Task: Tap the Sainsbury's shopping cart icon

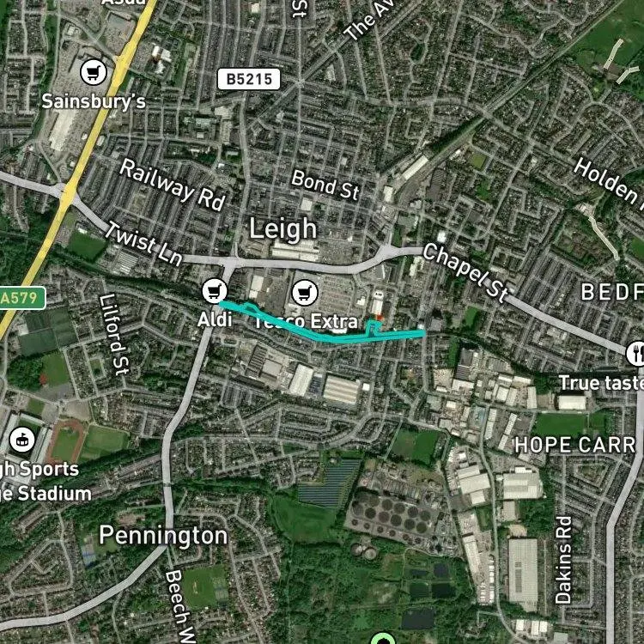Action: [x=94, y=72]
